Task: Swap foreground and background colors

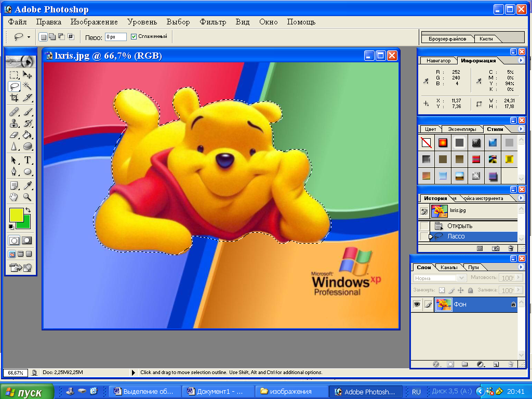Action: point(28,210)
